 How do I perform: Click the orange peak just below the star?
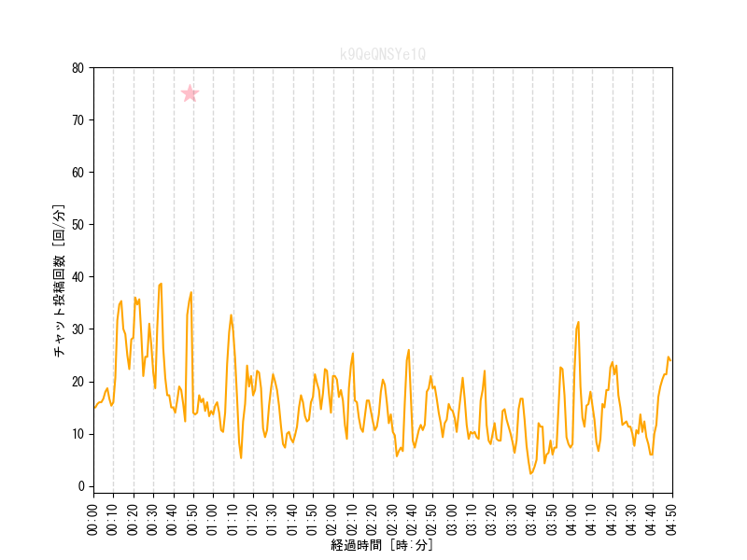190,293
